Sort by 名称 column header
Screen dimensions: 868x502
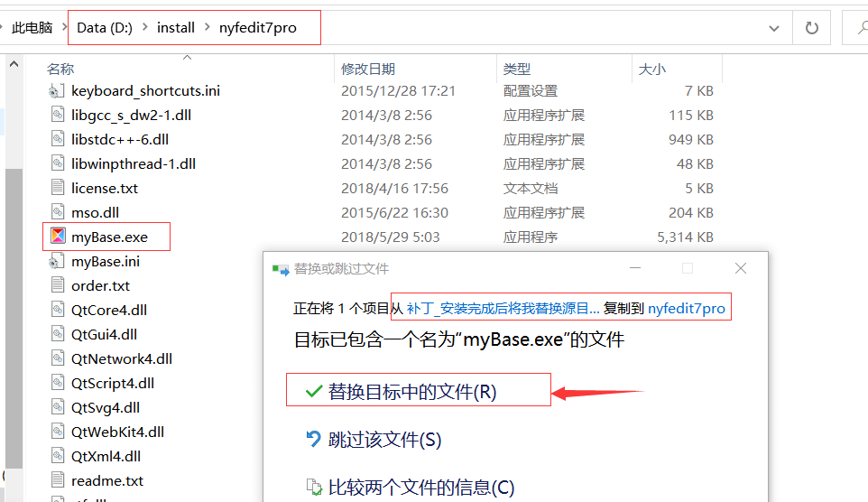tap(60, 70)
